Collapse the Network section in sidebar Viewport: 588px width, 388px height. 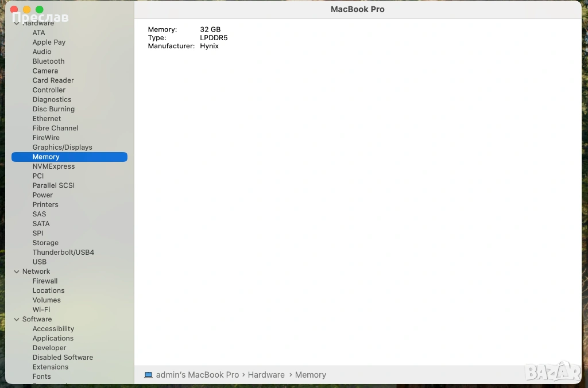pyautogui.click(x=17, y=271)
